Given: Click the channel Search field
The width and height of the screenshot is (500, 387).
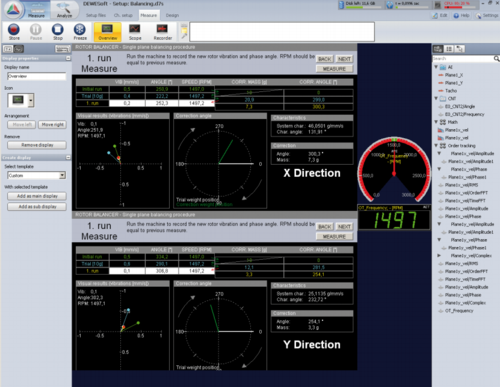Looking at the screenshot, I should coord(463,59).
